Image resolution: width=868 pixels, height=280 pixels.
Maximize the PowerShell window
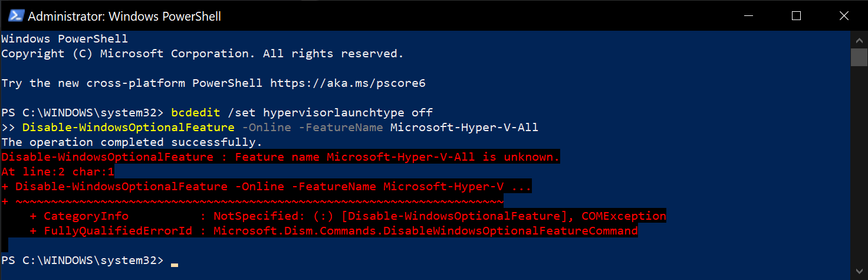click(x=796, y=16)
